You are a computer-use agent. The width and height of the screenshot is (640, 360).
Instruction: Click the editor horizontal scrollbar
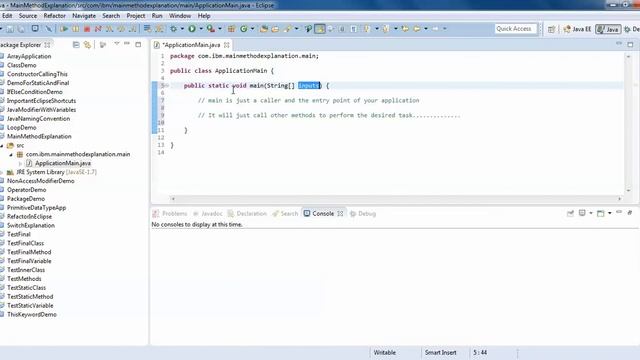click(x=396, y=199)
